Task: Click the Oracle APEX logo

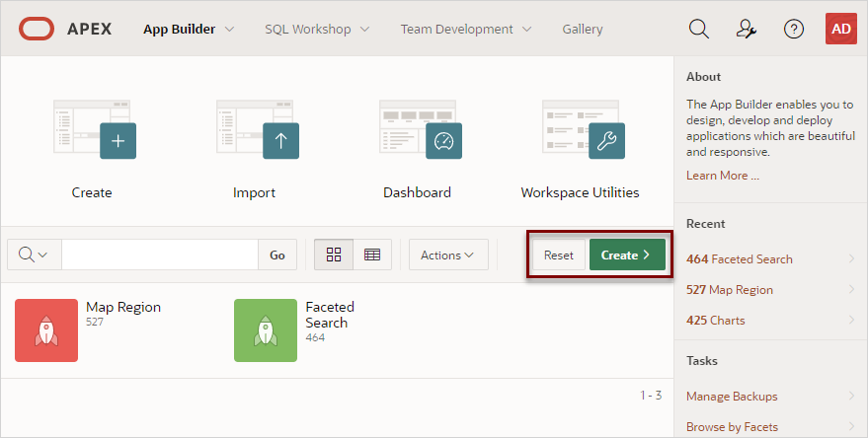Action: (x=65, y=29)
